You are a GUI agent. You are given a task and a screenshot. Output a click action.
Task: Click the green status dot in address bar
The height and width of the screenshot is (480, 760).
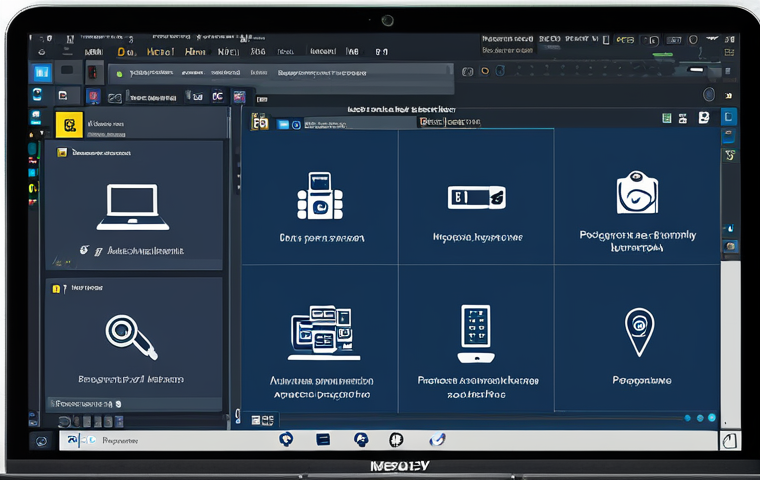pos(119,74)
